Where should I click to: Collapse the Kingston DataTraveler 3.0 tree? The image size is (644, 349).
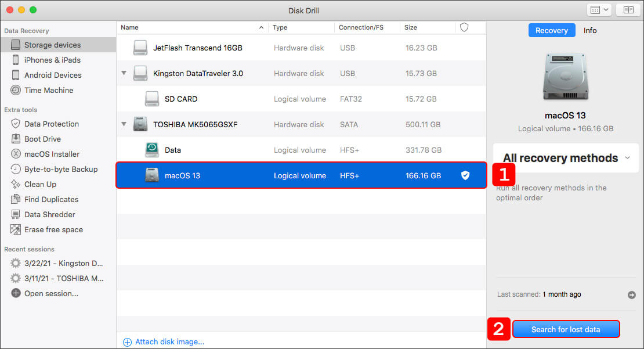click(x=124, y=73)
